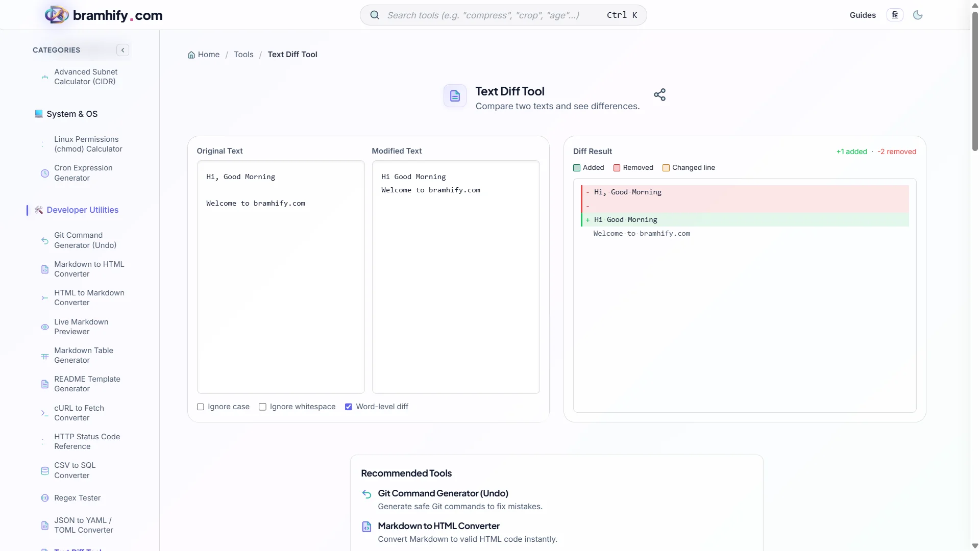The image size is (980, 551).
Task: Click the Cron Expression Generator clock icon
Action: pyautogui.click(x=45, y=173)
